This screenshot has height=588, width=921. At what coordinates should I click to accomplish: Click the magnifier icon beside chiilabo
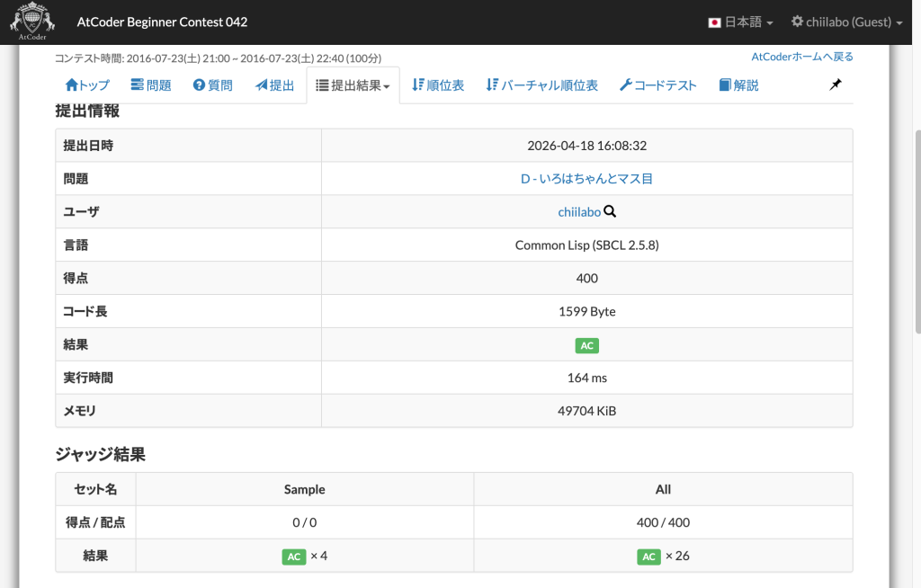[610, 212]
